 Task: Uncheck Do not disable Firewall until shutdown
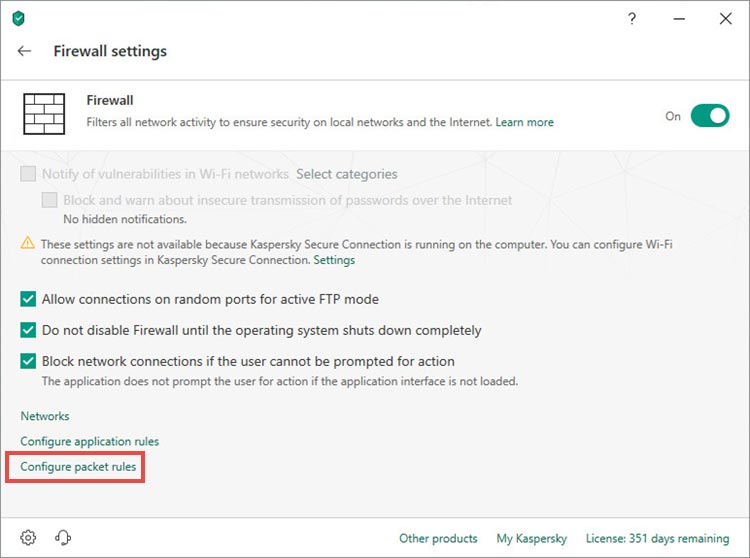(28, 330)
